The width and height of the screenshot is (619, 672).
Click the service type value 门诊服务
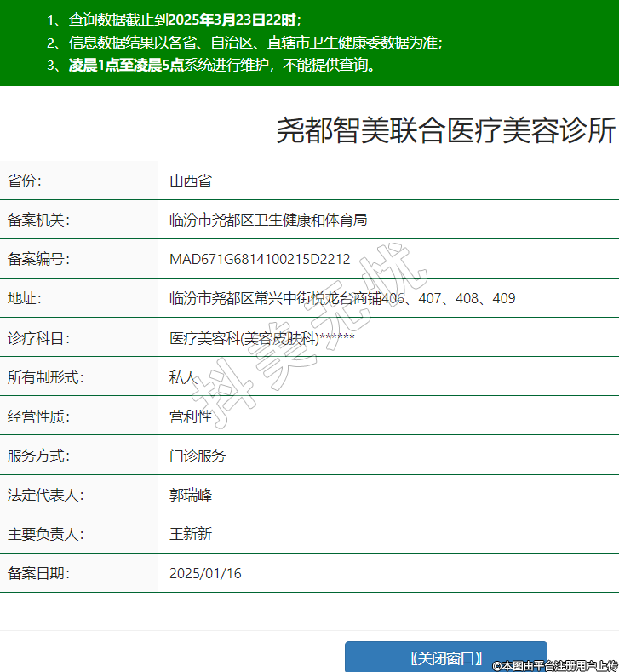(198, 456)
